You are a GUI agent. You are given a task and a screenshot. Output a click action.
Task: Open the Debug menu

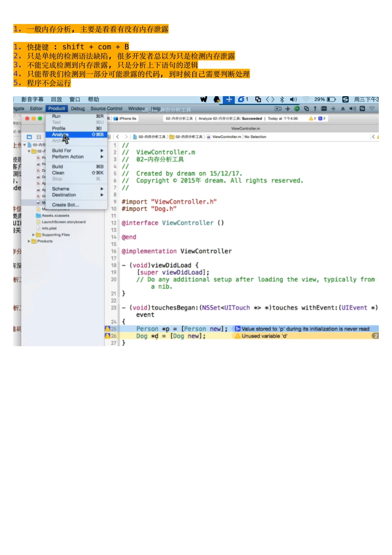coord(78,109)
